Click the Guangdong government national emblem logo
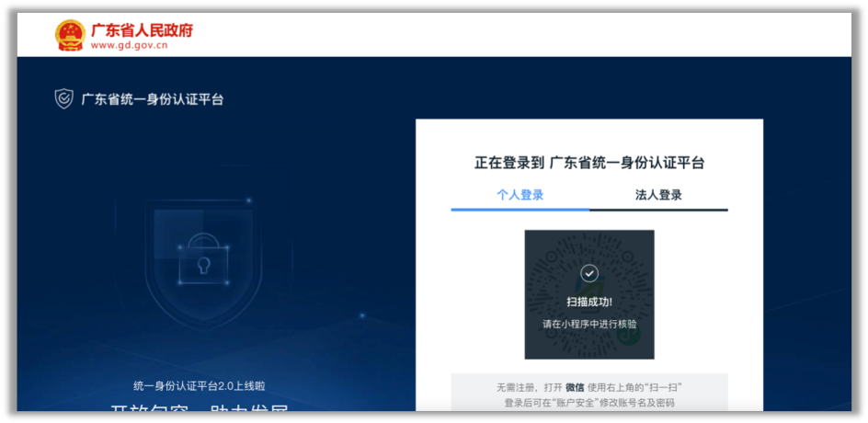The width and height of the screenshot is (868, 423). [x=70, y=35]
